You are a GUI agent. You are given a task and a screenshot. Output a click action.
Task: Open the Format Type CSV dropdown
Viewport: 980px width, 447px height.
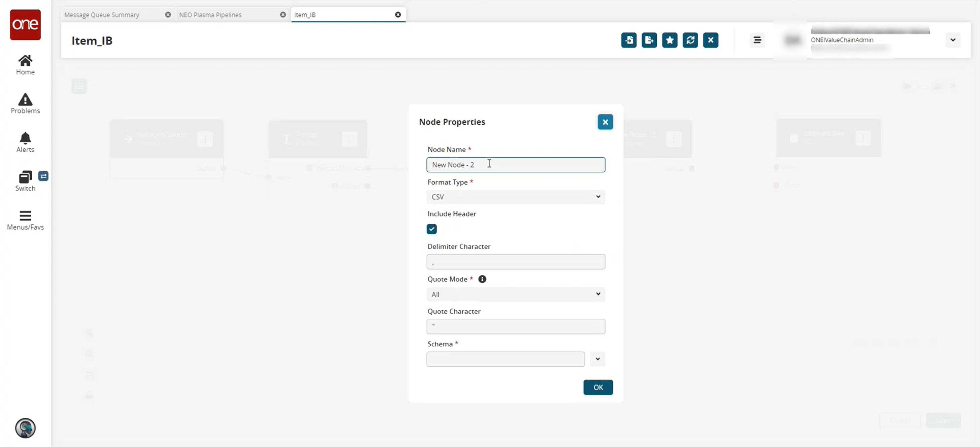516,197
